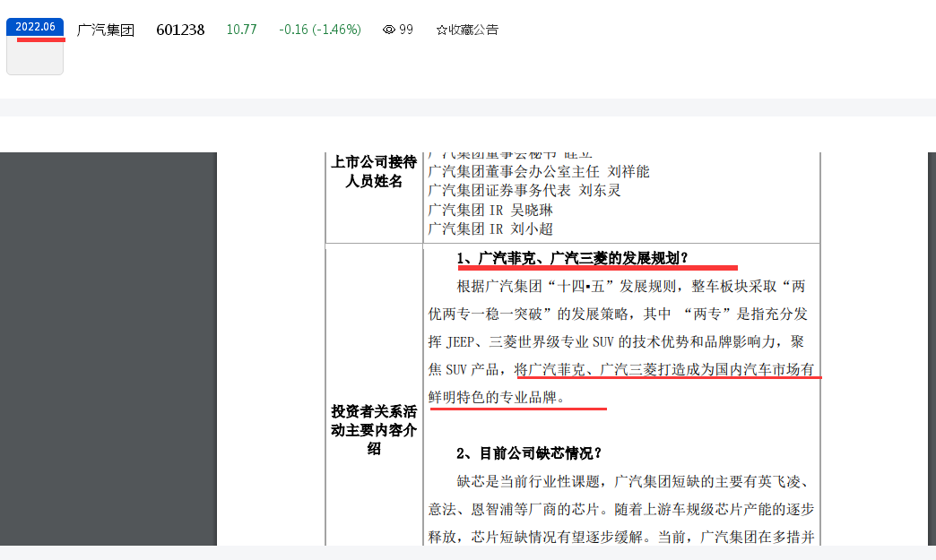Screen dimensions: 936x560
Task: Click the star icon to favorite announcement
Action: tap(441, 30)
